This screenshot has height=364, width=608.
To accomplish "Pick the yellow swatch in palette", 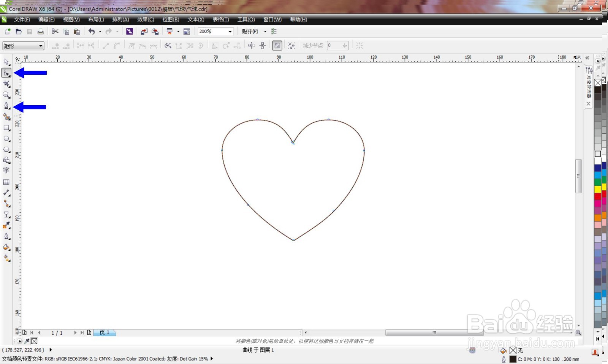I will click(598, 189).
